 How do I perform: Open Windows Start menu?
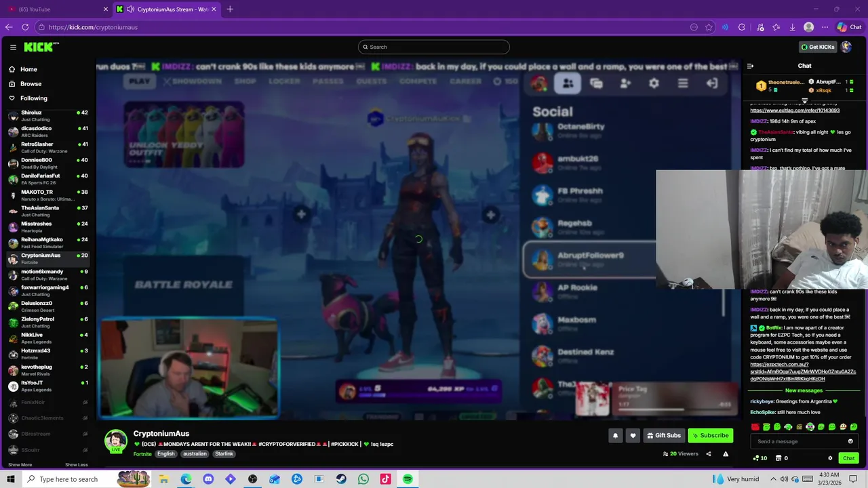[x=11, y=479]
